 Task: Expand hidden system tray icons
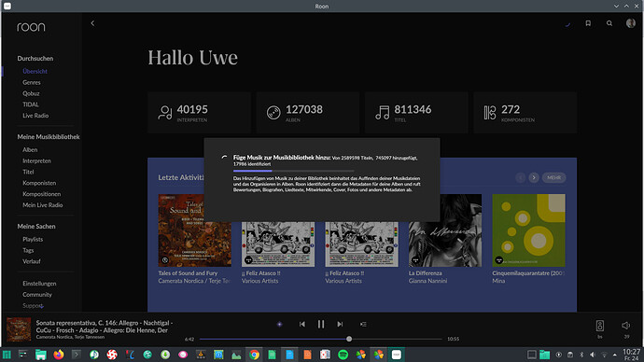(615, 355)
